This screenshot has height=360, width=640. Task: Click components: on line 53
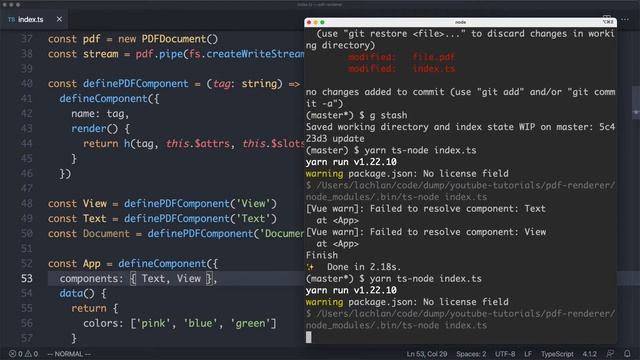[x=91, y=278]
